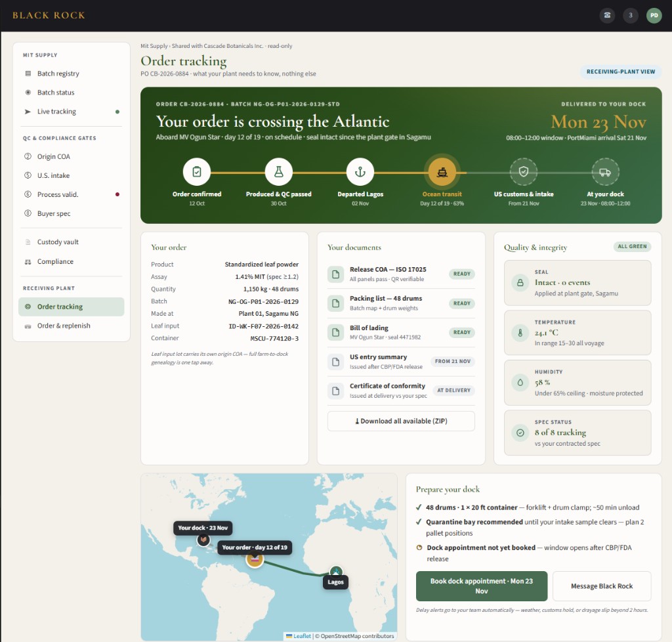Open Buyer spec gate
Screen dimensions: 672x642
[x=71, y=213]
